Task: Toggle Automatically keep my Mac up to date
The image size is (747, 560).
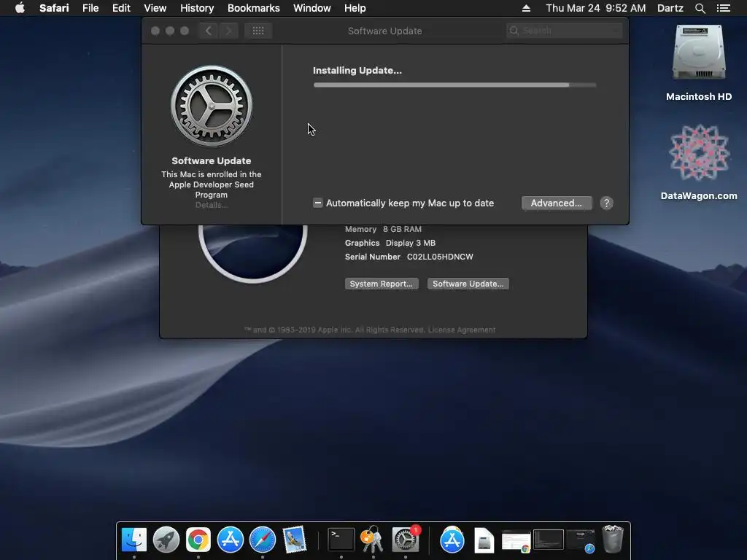Action: point(318,203)
